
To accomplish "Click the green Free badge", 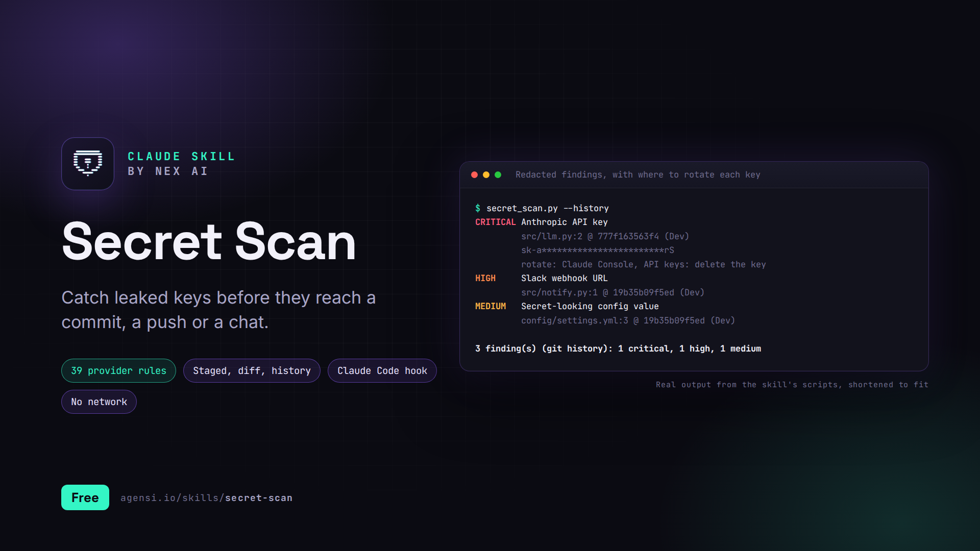I will coord(85,497).
